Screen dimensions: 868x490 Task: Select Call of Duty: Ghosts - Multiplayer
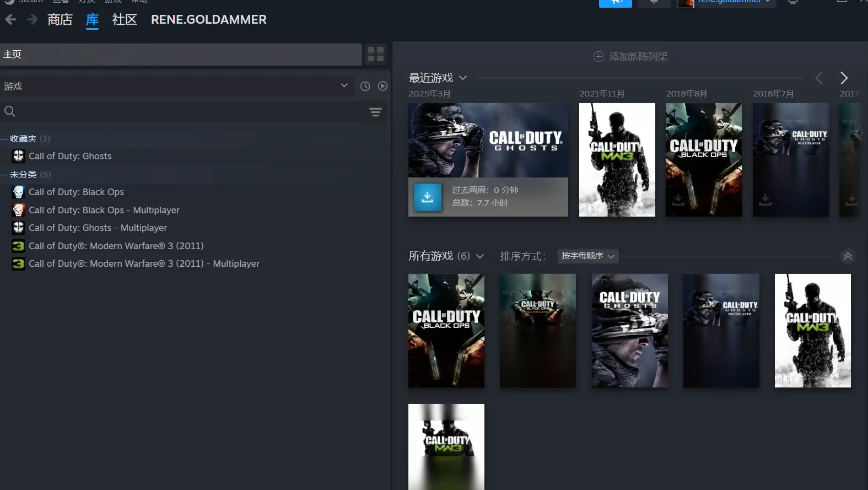[98, 228]
